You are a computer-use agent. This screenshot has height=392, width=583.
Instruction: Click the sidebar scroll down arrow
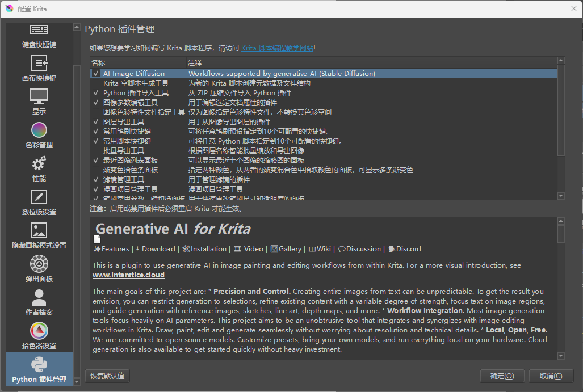[77, 382]
